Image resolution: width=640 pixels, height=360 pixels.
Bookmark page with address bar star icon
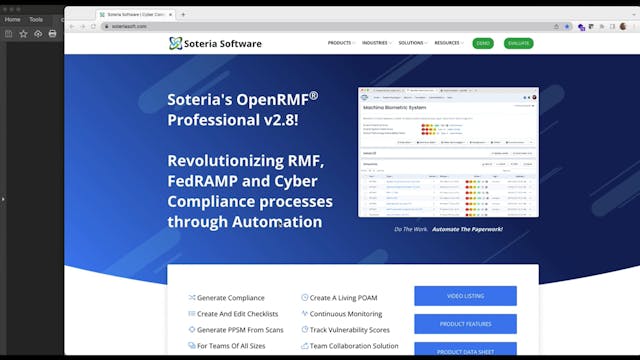[567, 27]
